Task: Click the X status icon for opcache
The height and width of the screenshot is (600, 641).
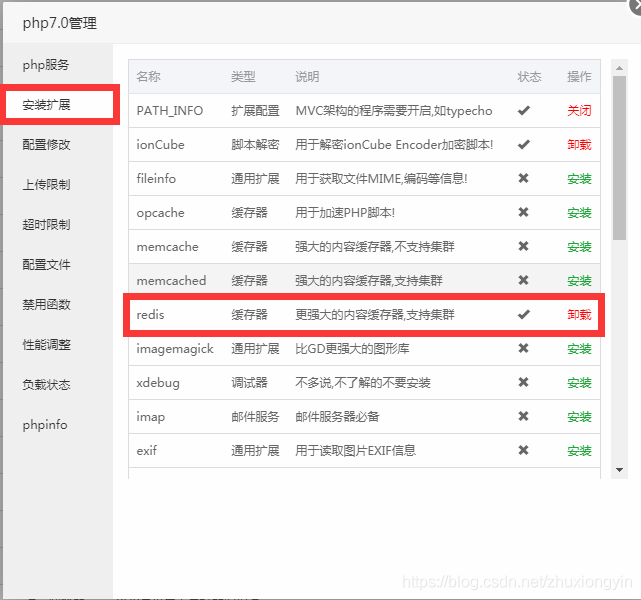Action: coord(523,213)
